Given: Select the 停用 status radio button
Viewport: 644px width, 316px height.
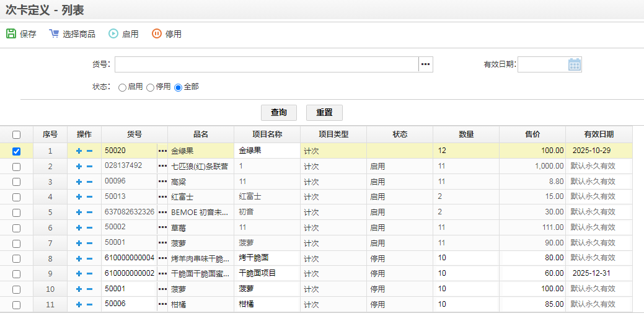Looking at the screenshot, I should click(150, 88).
